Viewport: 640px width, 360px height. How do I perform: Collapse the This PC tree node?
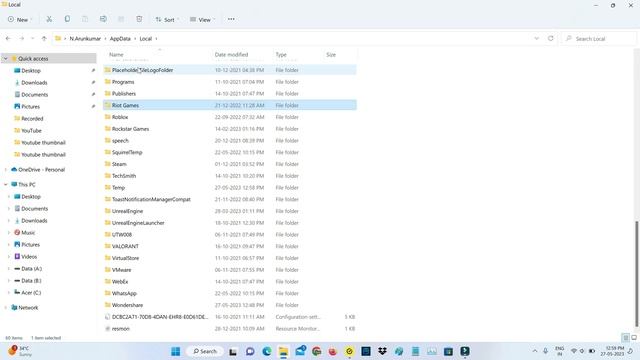point(5,184)
